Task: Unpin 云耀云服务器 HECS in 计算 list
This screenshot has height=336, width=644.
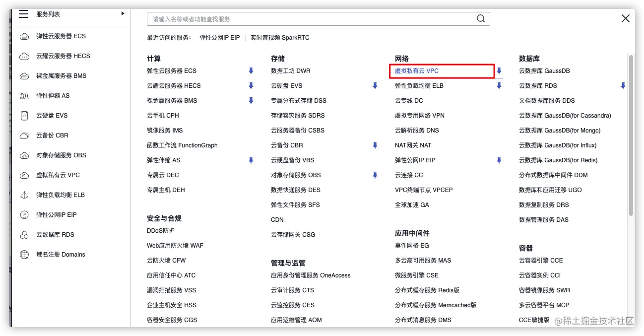Action: [x=251, y=86]
